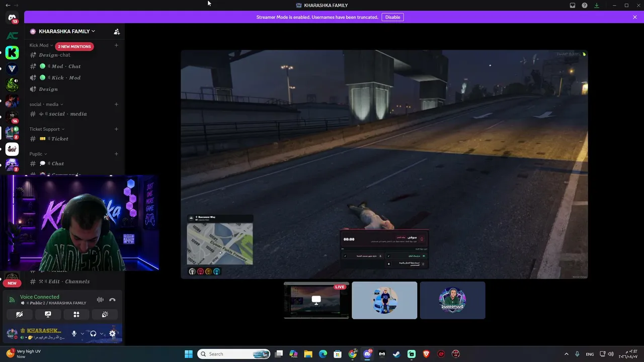Collapse the Ticket Support category

pyautogui.click(x=47, y=129)
